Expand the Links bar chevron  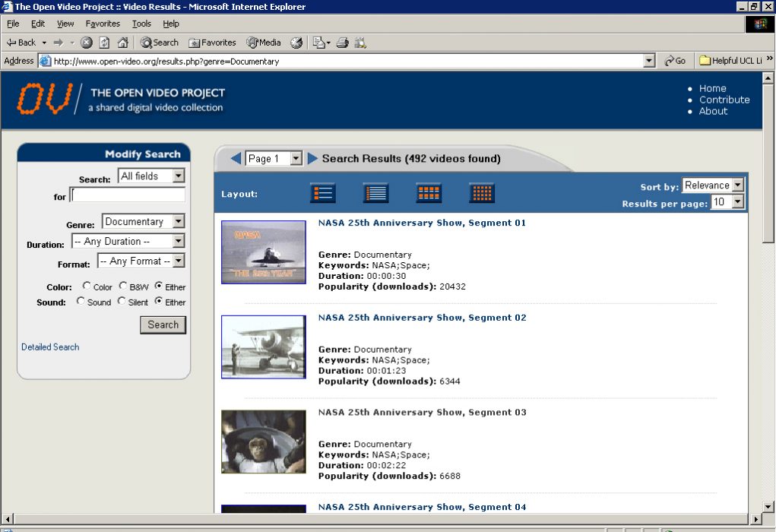pyautogui.click(x=770, y=59)
